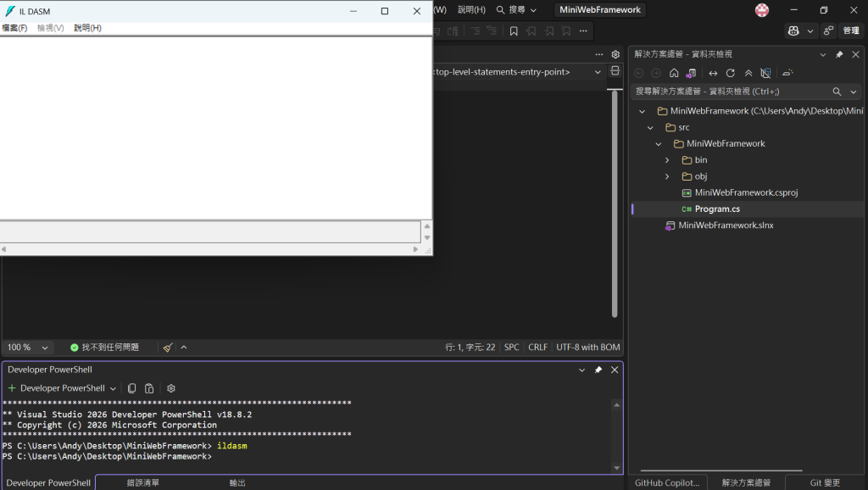
Task: Toggle the show all files icon
Action: click(x=765, y=73)
